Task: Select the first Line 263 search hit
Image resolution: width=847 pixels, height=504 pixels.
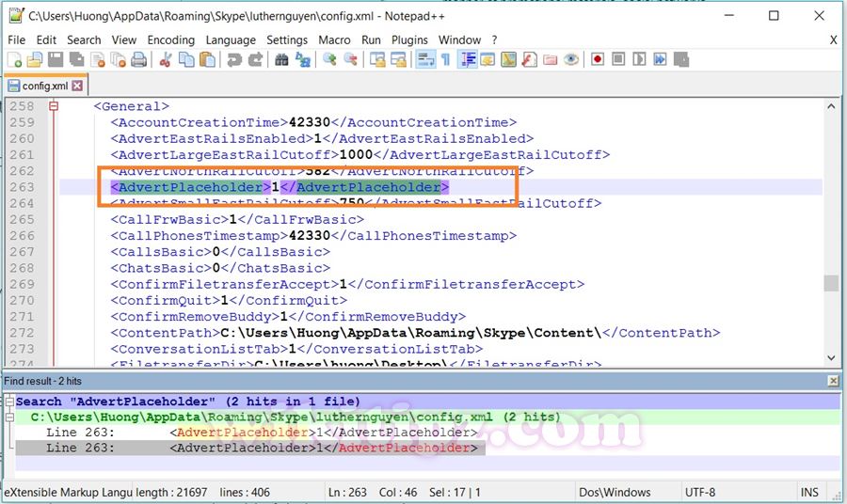Action: 262,433
